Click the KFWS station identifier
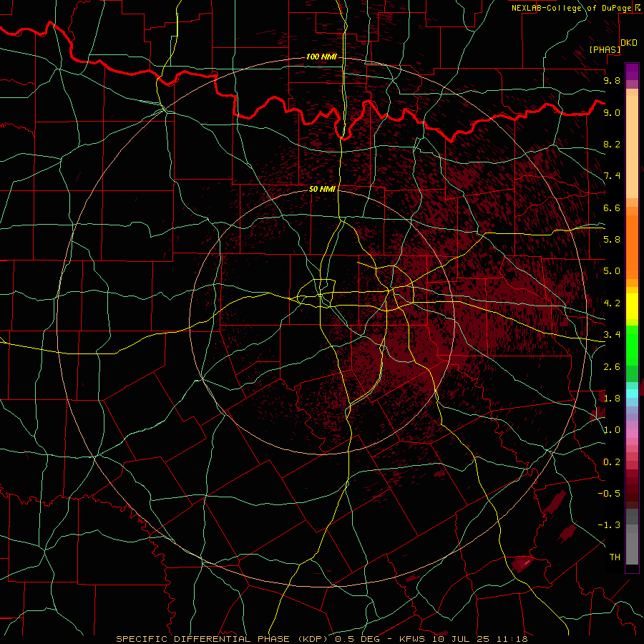This screenshot has width=644, height=644. click(413, 639)
